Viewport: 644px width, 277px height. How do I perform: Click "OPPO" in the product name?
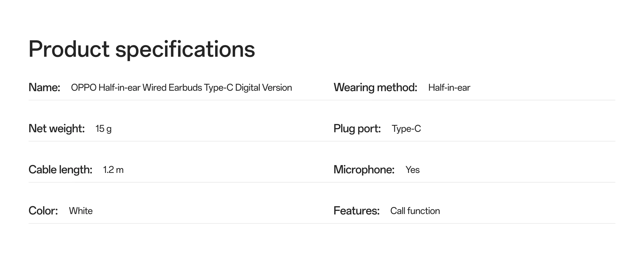pos(83,88)
